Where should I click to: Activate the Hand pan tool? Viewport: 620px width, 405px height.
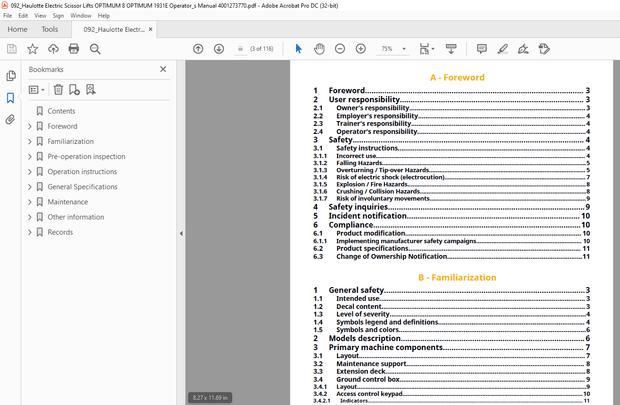coord(319,49)
